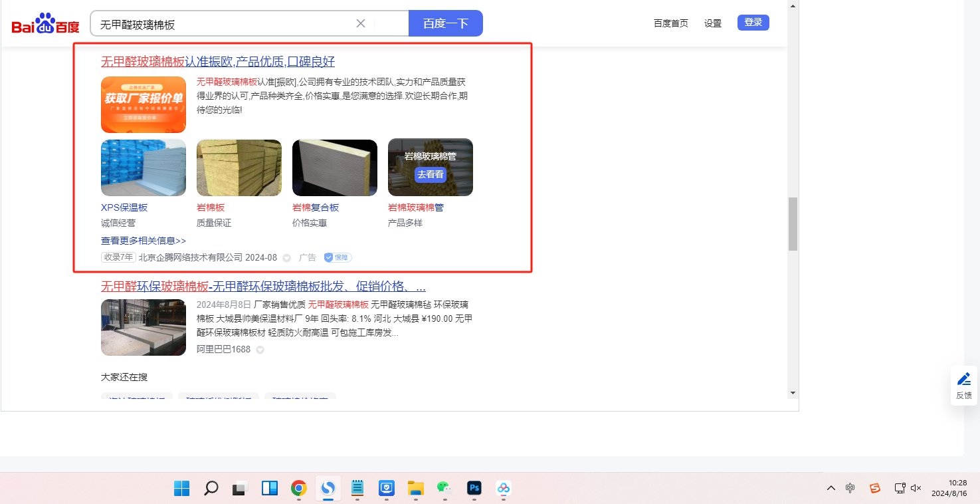Click the page scrollbar thumb
Screen dimensions: 980x504
793,224
